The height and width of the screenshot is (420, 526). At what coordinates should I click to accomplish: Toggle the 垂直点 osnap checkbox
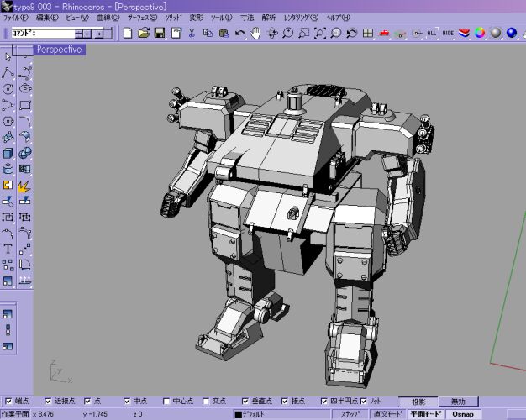pos(245,401)
